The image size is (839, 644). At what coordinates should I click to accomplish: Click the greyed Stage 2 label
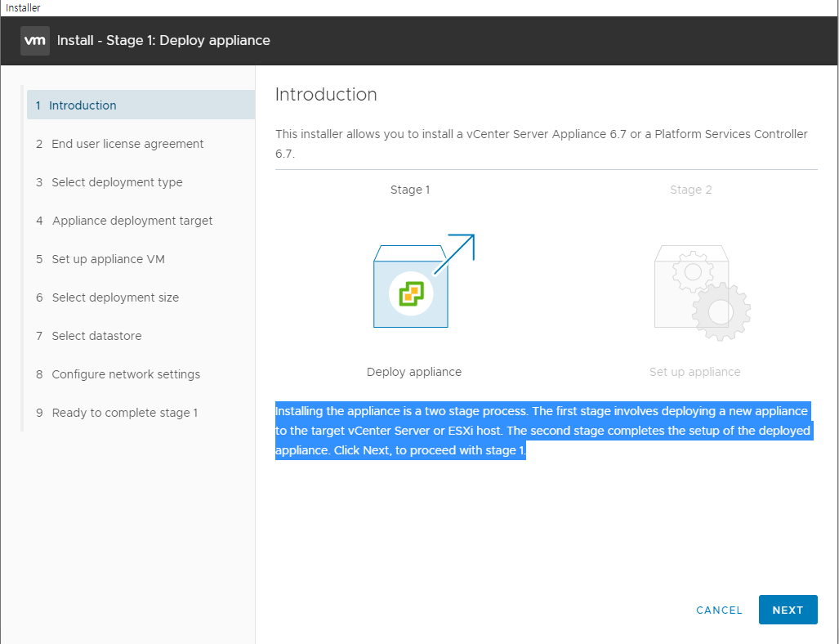point(691,190)
